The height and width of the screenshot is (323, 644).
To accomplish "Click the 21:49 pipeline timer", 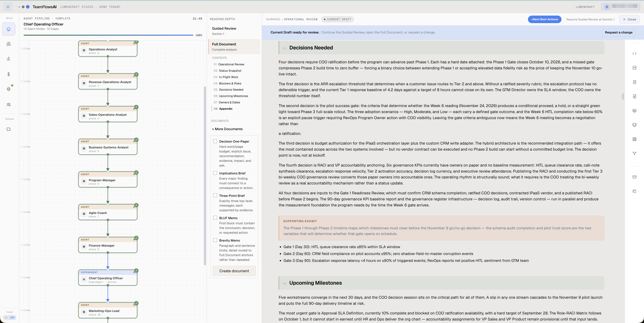I will point(197,18).
